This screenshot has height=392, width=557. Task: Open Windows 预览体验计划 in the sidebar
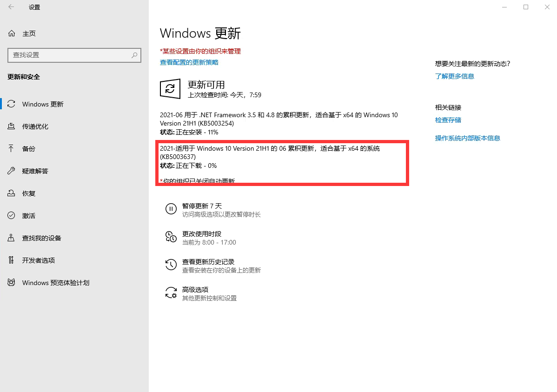pos(12,282)
